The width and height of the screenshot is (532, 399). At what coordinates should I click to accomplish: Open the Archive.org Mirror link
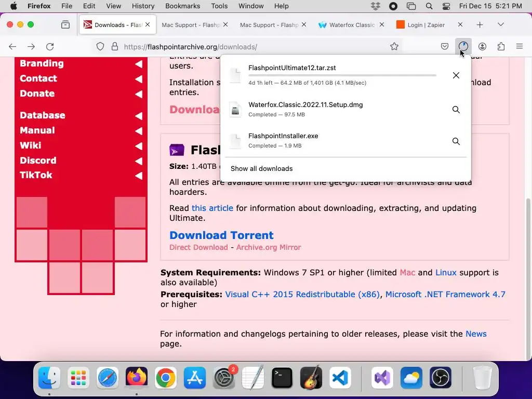tap(269, 247)
